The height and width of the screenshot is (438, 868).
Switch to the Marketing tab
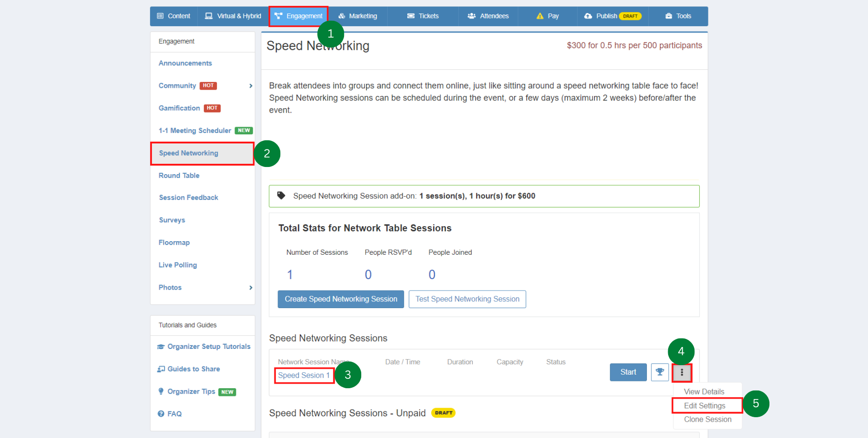358,16
